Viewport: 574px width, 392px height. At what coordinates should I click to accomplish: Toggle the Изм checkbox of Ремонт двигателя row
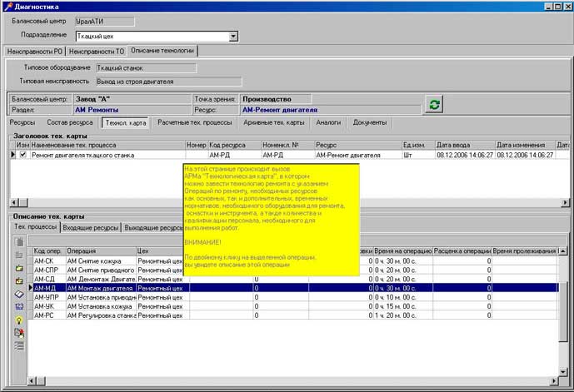23,155
